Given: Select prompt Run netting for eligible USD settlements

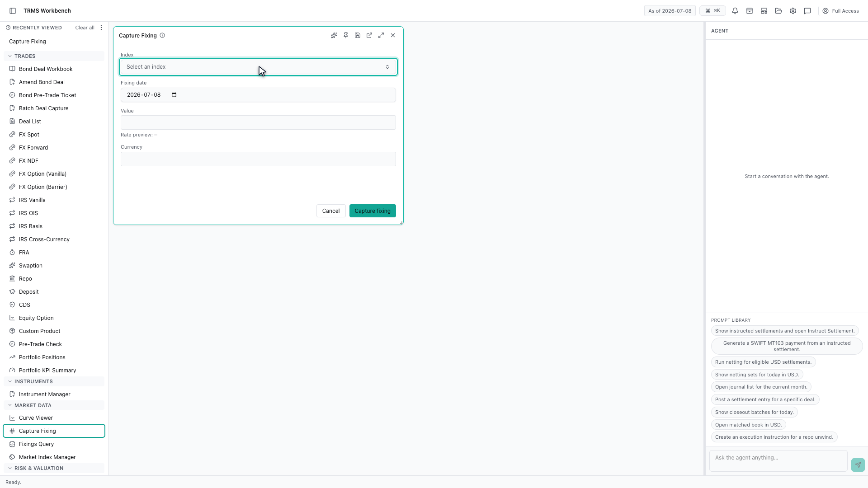Looking at the screenshot, I should pyautogui.click(x=763, y=362).
